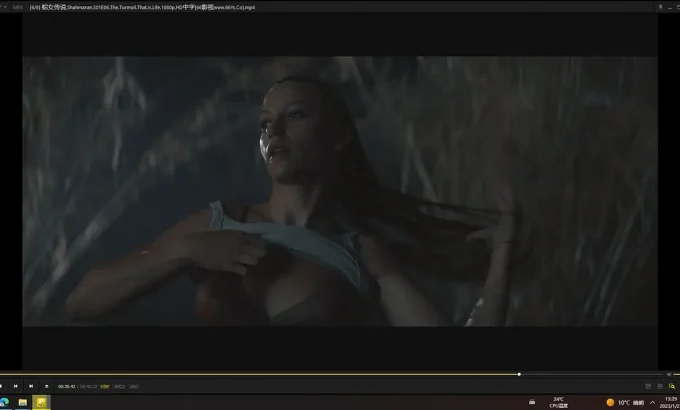This screenshot has width=680, height=410.
Task: Click the seek bar's white position handle
Action: click(x=519, y=374)
